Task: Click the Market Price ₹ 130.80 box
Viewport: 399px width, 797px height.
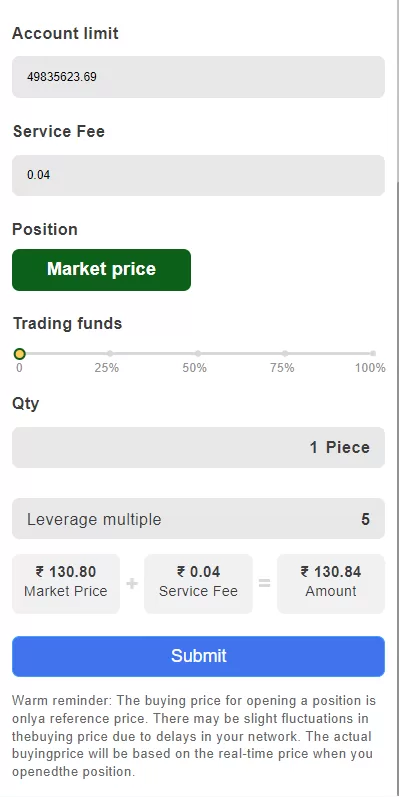Action: tap(66, 584)
